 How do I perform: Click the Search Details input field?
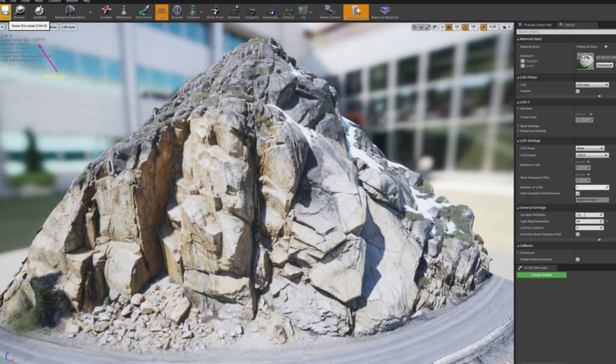[x=566, y=32]
